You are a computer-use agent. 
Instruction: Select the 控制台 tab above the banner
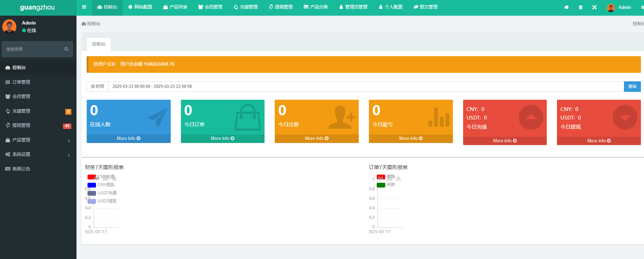point(99,44)
